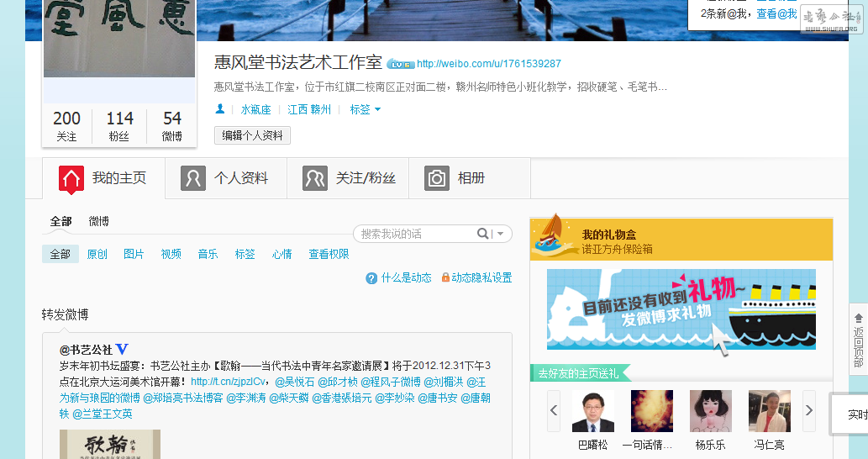Image resolution: width=868 pixels, height=459 pixels.
Task: Click the camera icon beside 相册
Action: point(437,179)
